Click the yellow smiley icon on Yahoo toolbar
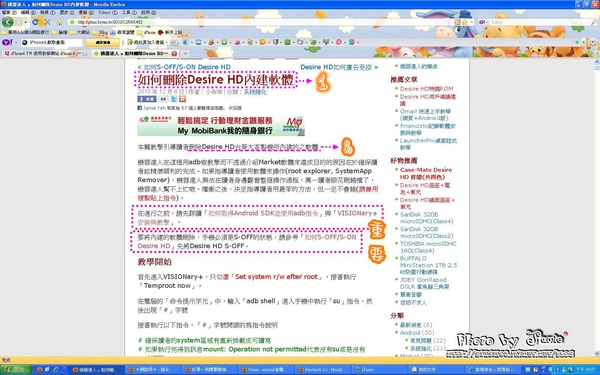 (262, 42)
